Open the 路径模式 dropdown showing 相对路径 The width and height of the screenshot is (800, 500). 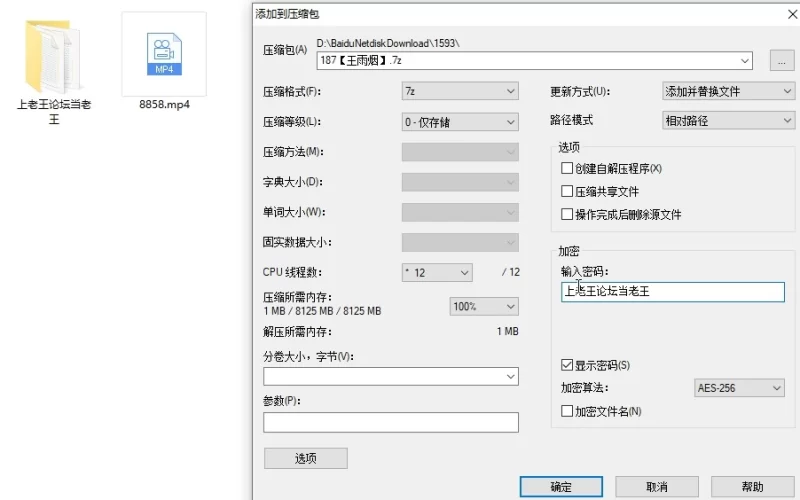coord(728,120)
